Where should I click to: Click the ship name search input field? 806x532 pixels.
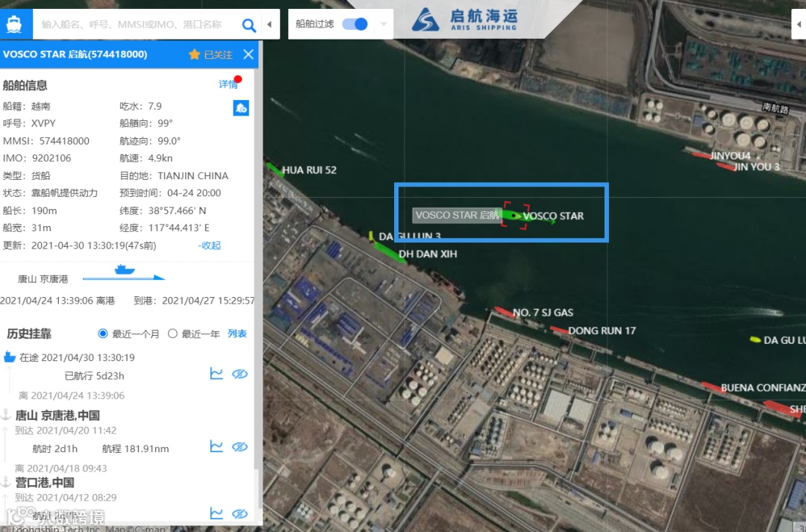pos(131,24)
